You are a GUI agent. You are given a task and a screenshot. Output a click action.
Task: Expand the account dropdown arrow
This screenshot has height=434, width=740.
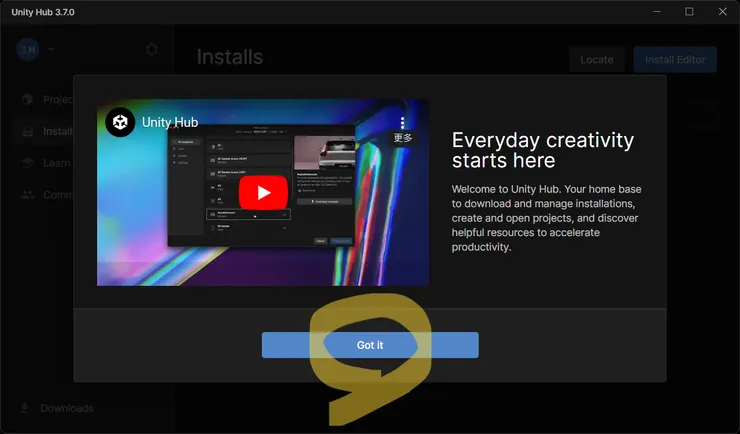(50, 49)
